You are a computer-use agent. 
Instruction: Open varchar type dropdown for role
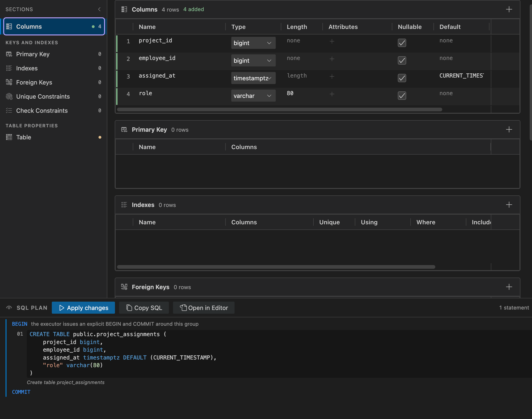(253, 96)
